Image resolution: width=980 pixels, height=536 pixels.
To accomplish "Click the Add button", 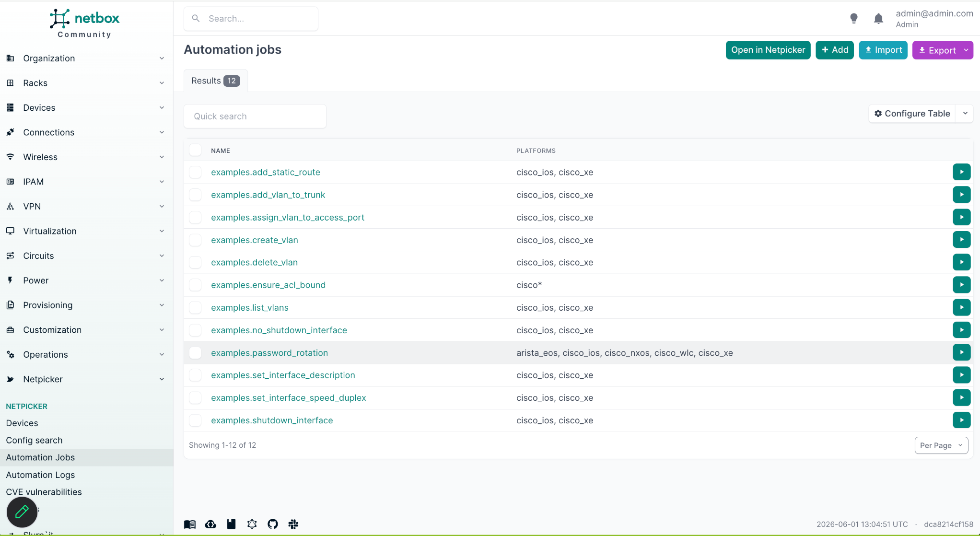I will [834, 50].
